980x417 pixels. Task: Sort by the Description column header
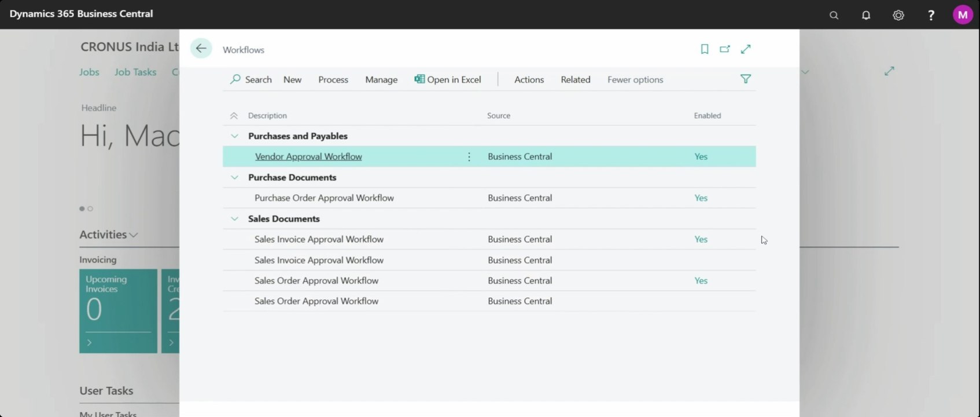tap(267, 116)
